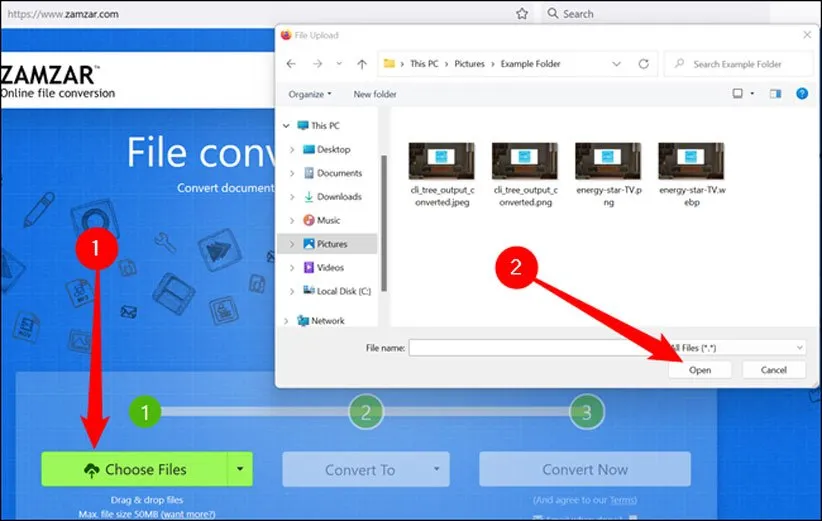
Task: Refresh the Example Folder listing
Action: pos(643,64)
